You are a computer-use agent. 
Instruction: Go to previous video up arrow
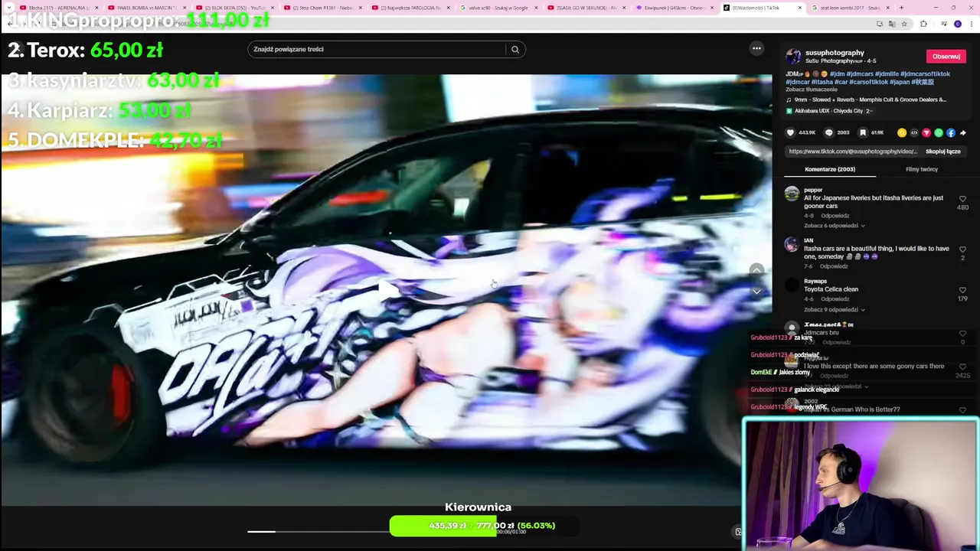click(x=756, y=269)
